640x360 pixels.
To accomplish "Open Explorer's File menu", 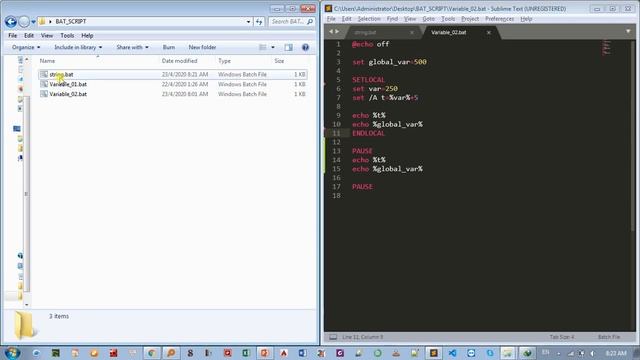I will [13, 36].
